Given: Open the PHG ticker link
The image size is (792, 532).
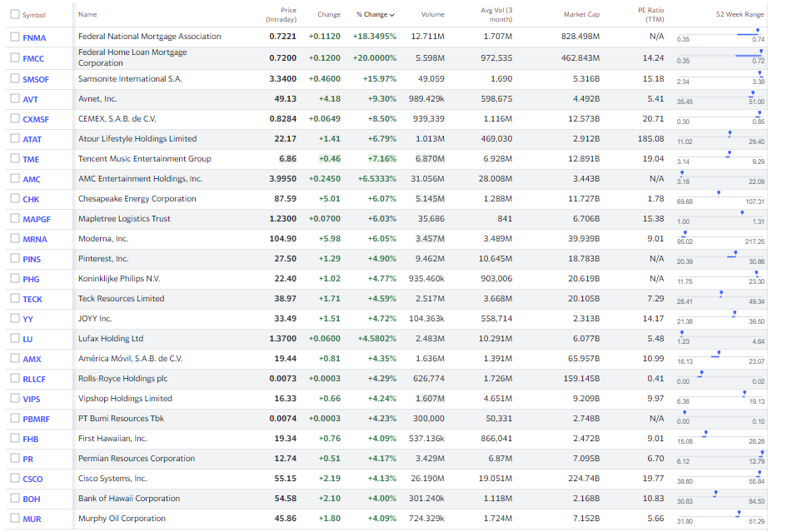Looking at the screenshot, I should click(x=31, y=279).
